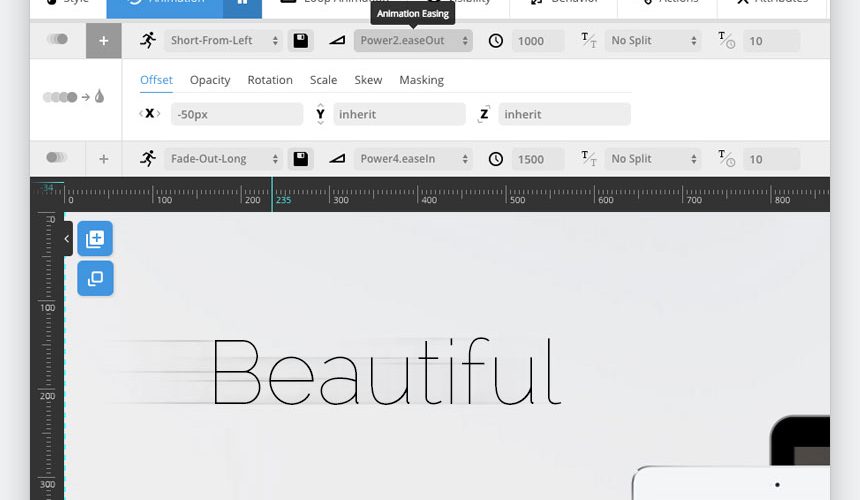
Task: Expand the Power4.easeIn easing dropdown
Action: pos(414,159)
